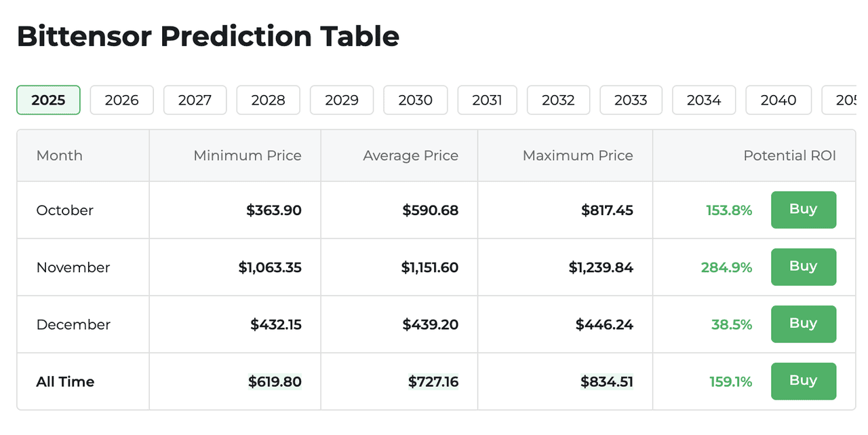
Task: Click the 2034 year tab
Action: coord(704,100)
